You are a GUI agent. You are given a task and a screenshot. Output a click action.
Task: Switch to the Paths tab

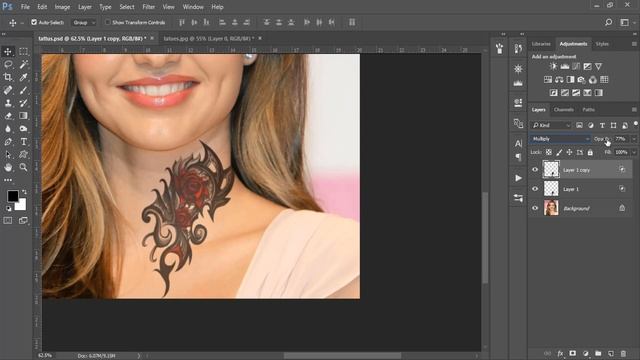pos(589,109)
